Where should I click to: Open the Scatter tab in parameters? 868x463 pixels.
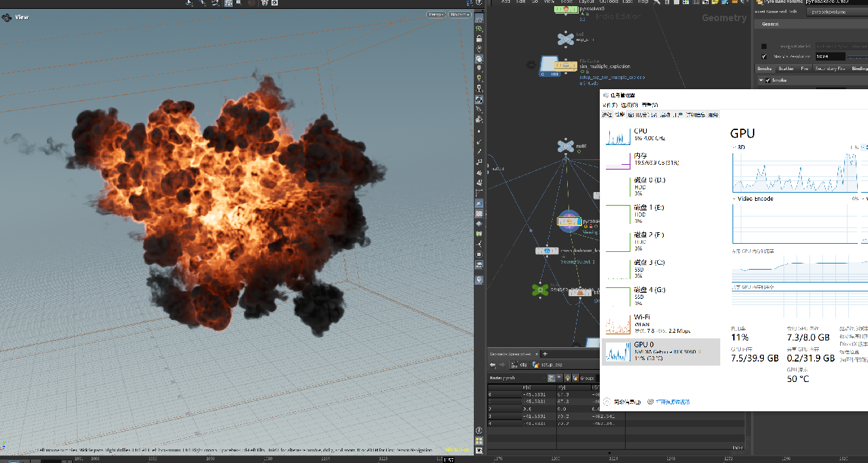pyautogui.click(x=786, y=69)
